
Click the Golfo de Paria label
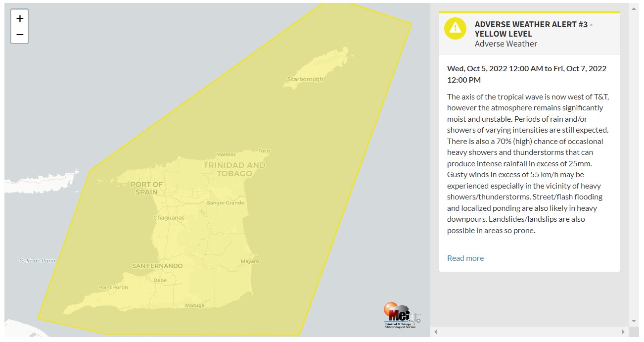(x=38, y=260)
